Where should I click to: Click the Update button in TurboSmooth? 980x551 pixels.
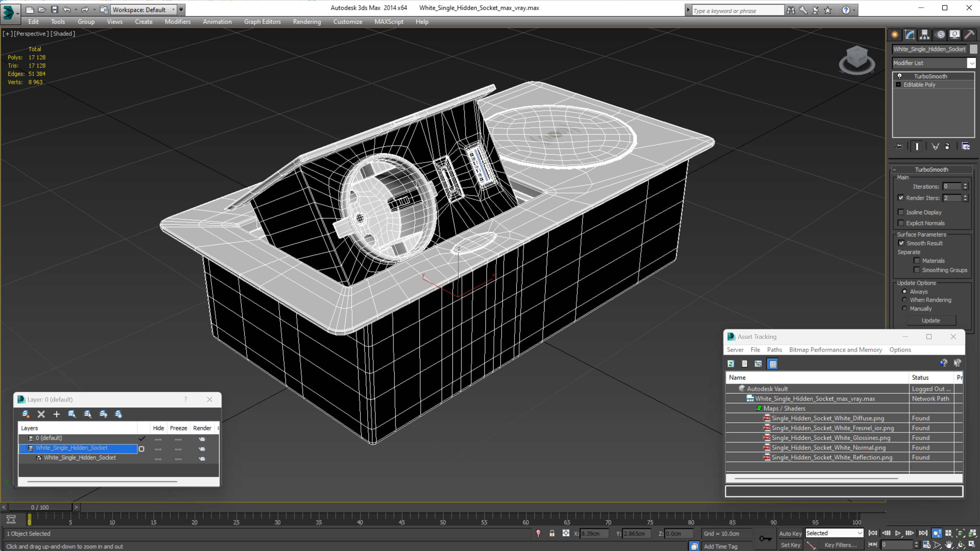point(931,321)
